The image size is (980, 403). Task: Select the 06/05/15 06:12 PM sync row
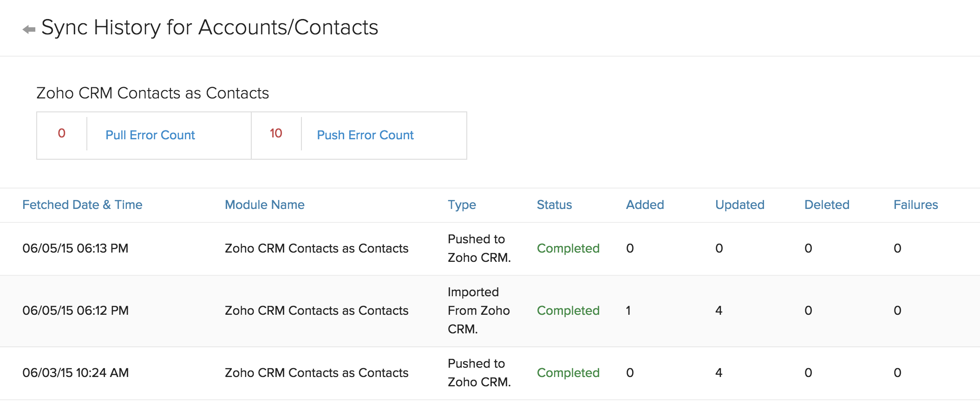click(75, 311)
